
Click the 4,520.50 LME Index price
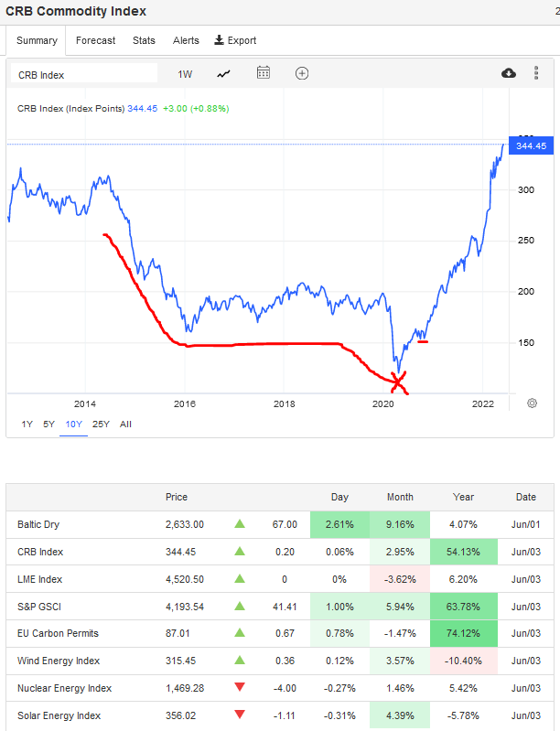pyautogui.click(x=185, y=579)
